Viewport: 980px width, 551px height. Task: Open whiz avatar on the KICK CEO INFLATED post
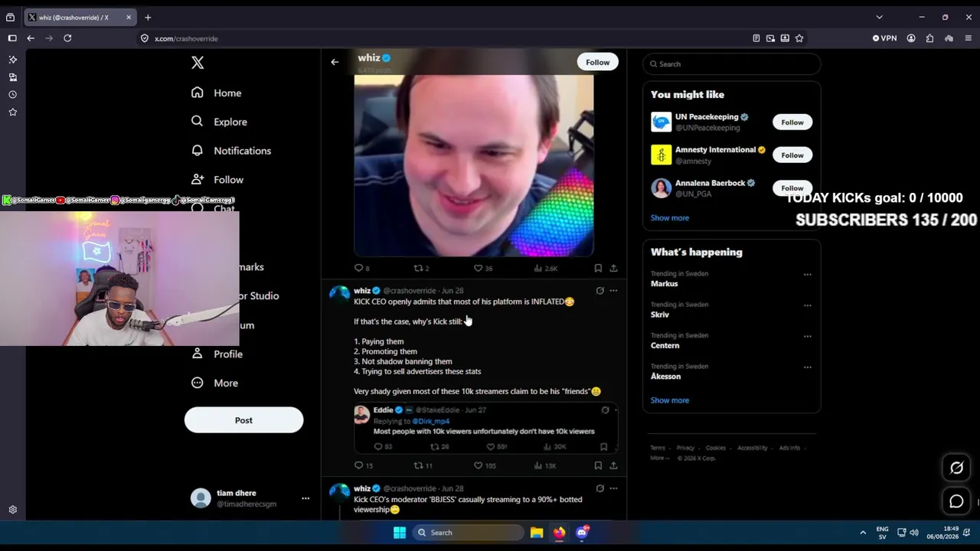coord(339,295)
